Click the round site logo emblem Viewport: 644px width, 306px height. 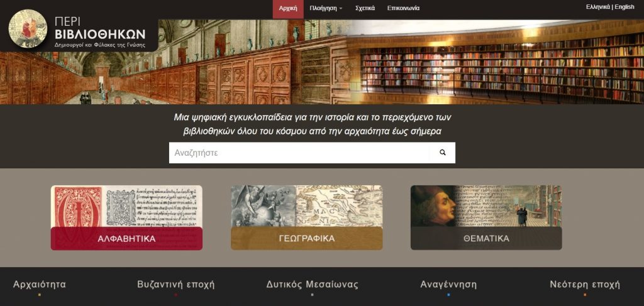(28, 29)
